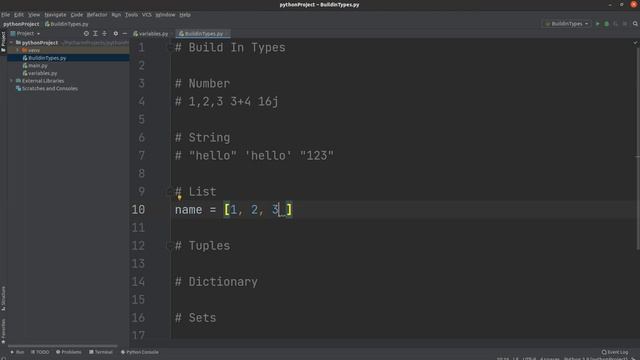This screenshot has height=360, width=640.
Task: Open the Code menu
Action: pos(76,15)
